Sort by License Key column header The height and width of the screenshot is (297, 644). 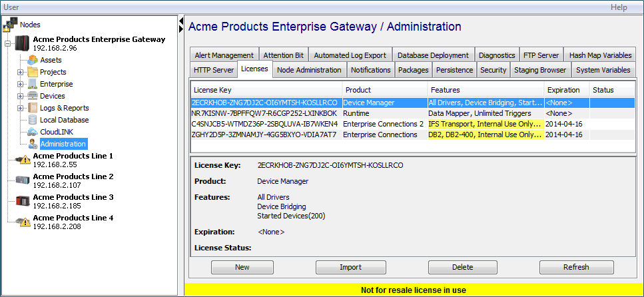pos(266,90)
